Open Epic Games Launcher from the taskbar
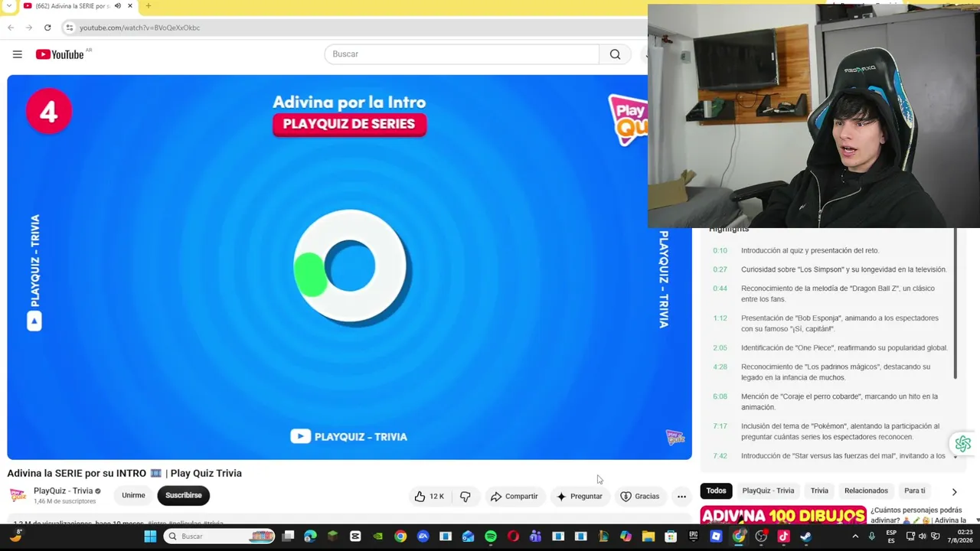The image size is (980, 551). point(693,536)
